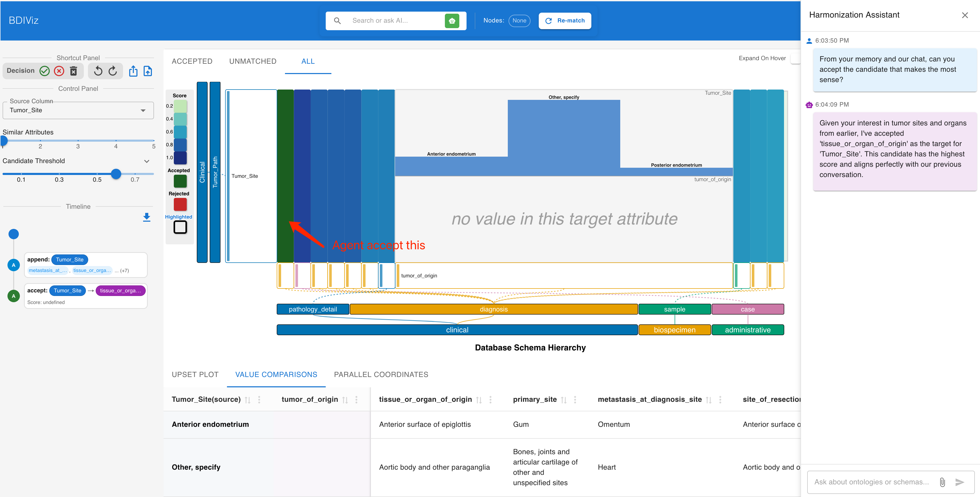Viewport: 980px width, 497px height.
Task: Select the ALL tab
Action: point(308,61)
